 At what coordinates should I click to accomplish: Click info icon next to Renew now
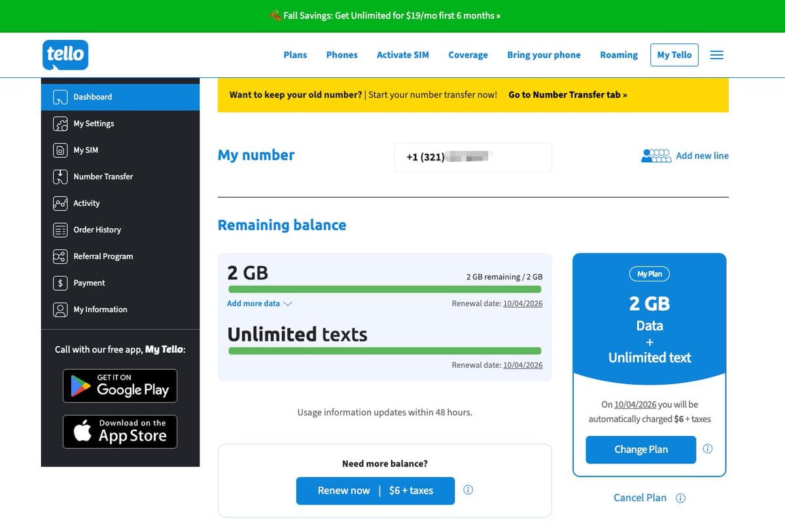point(468,490)
